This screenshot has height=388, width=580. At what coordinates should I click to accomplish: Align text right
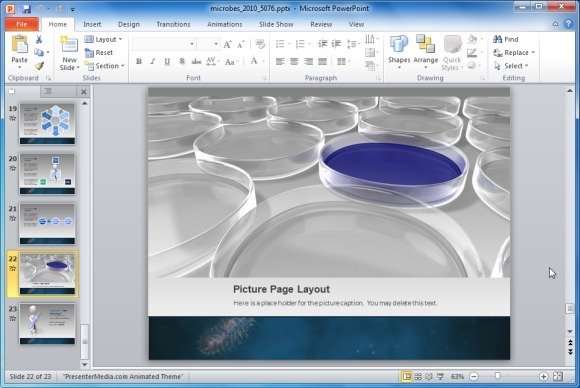click(308, 61)
